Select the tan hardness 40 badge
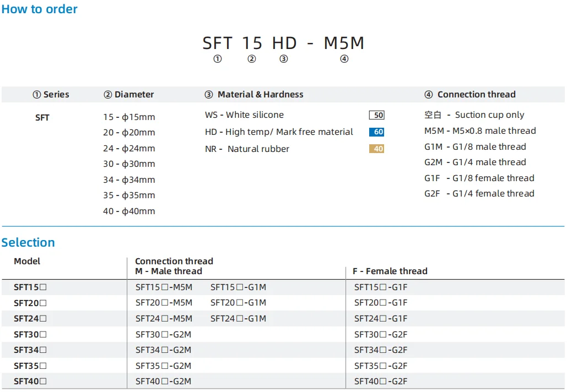The width and height of the screenshot is (567, 392). point(377,149)
